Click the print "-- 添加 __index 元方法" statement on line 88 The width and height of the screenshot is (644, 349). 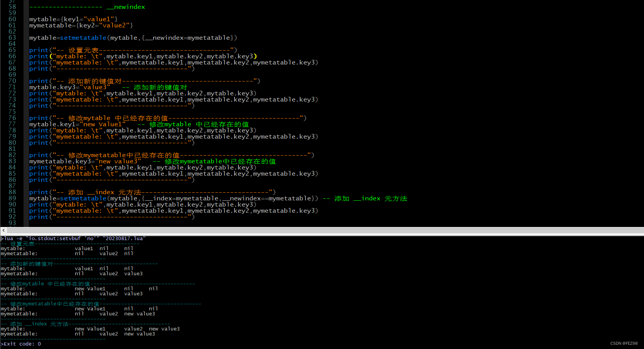(x=152, y=192)
